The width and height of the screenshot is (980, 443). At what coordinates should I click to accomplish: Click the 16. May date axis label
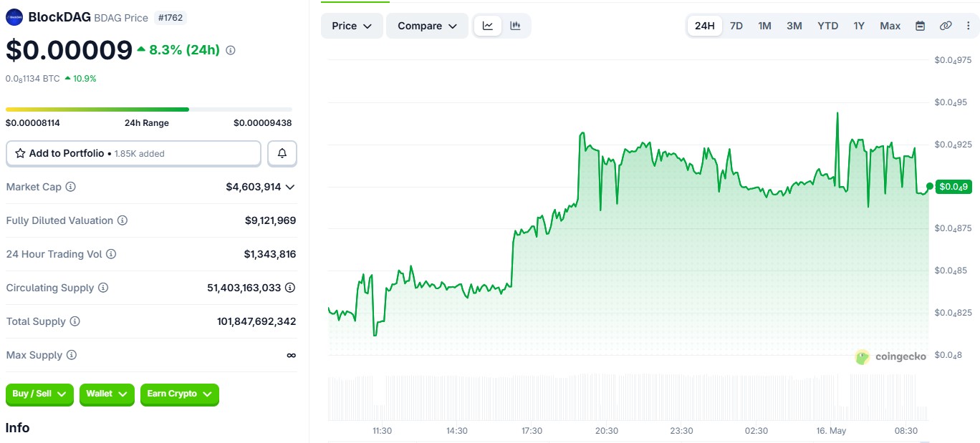832,431
